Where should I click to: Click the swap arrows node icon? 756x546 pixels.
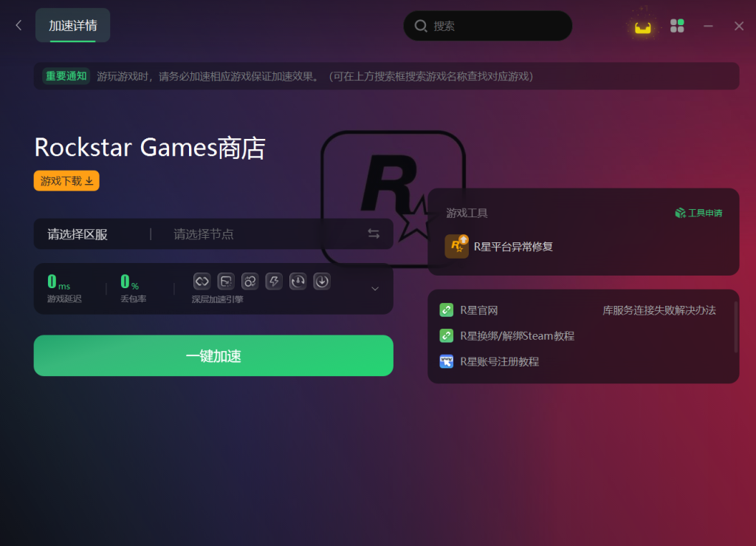coord(374,234)
